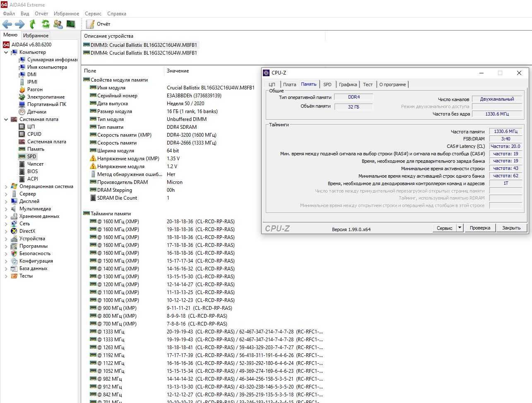Viewport: 532px width, 403px height.
Task: Click the Back arrow toolbar icon
Action: tap(7, 24)
